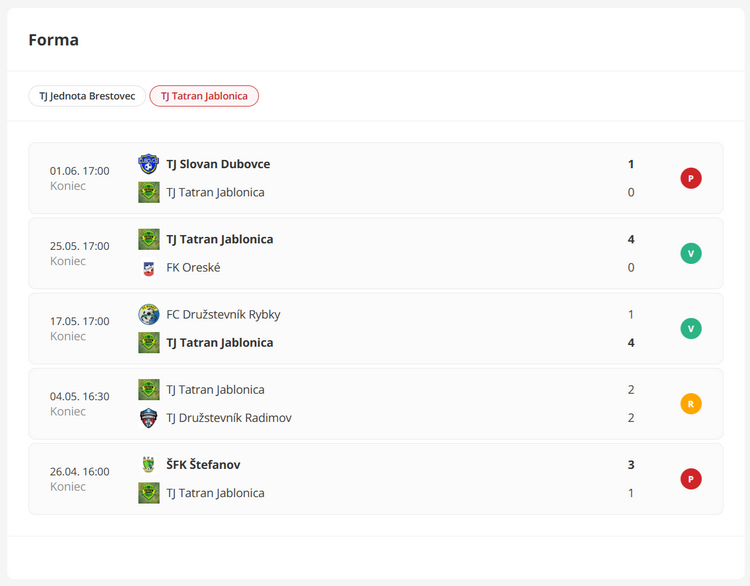Open TJ Družstevník Radimov team name
Viewport: 750px width, 586px height.
point(229,418)
